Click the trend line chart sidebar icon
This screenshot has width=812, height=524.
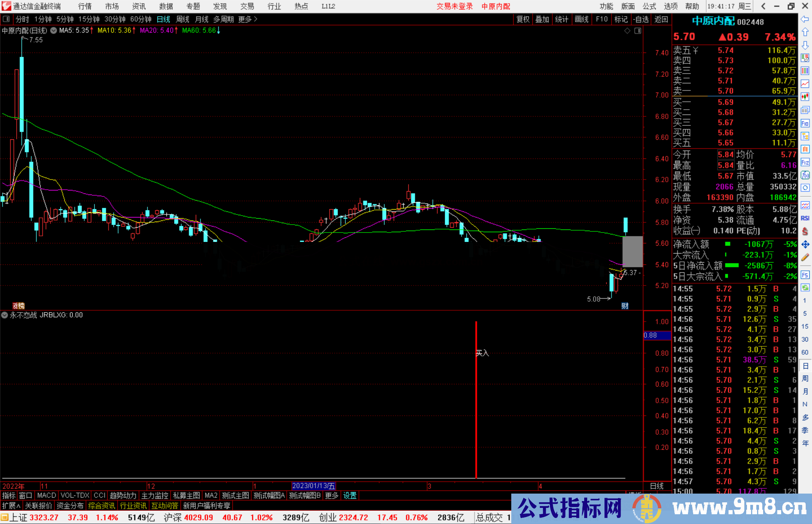pos(805,84)
